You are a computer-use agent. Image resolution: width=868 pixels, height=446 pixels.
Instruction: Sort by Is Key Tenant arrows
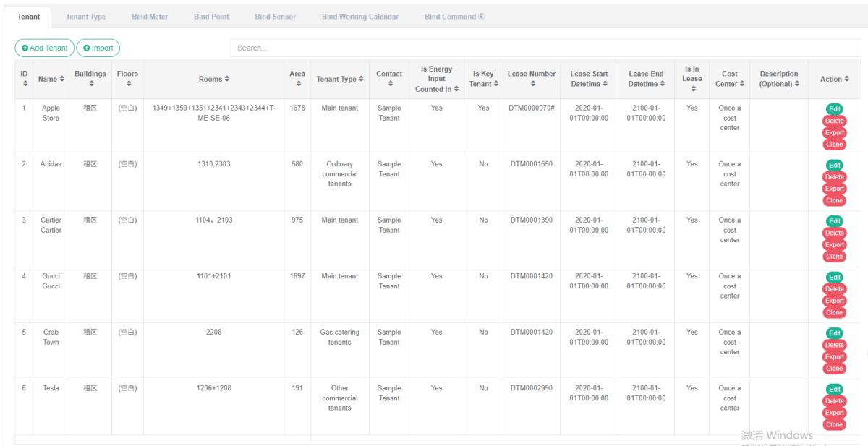point(495,85)
